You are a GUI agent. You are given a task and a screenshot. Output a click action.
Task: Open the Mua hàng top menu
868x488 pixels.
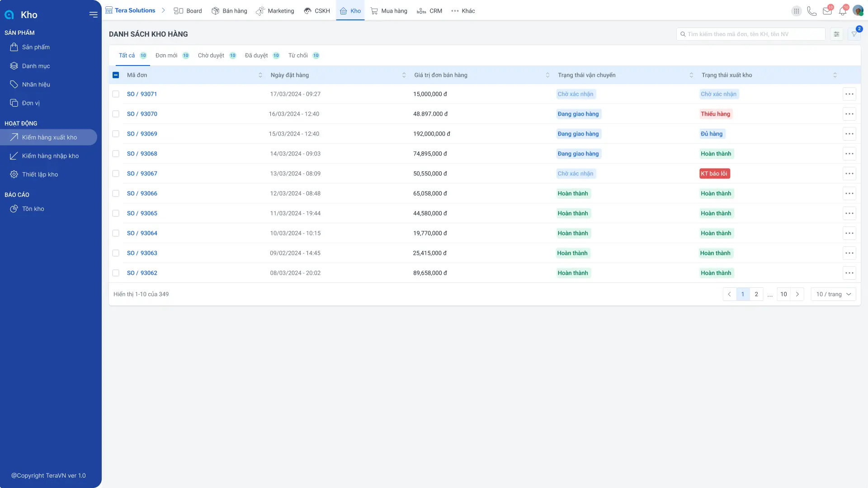pyautogui.click(x=389, y=11)
